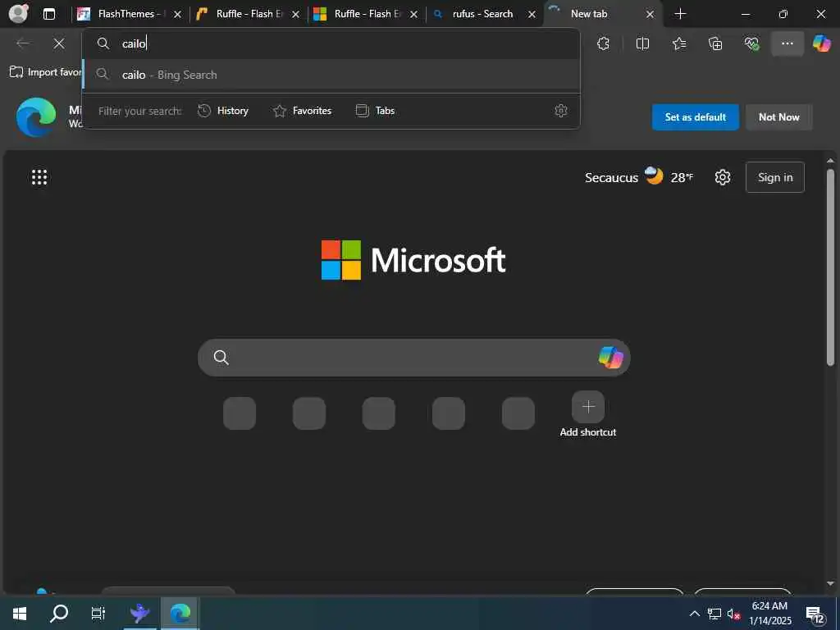The image size is (840, 630).
Task: Open Copilot sidebar icon in toolbar
Action: click(821, 43)
